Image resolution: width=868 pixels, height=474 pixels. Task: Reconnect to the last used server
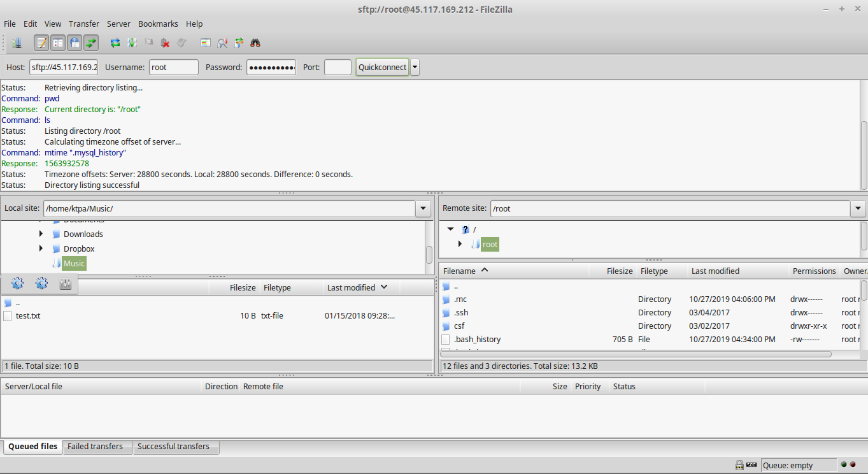[181, 43]
